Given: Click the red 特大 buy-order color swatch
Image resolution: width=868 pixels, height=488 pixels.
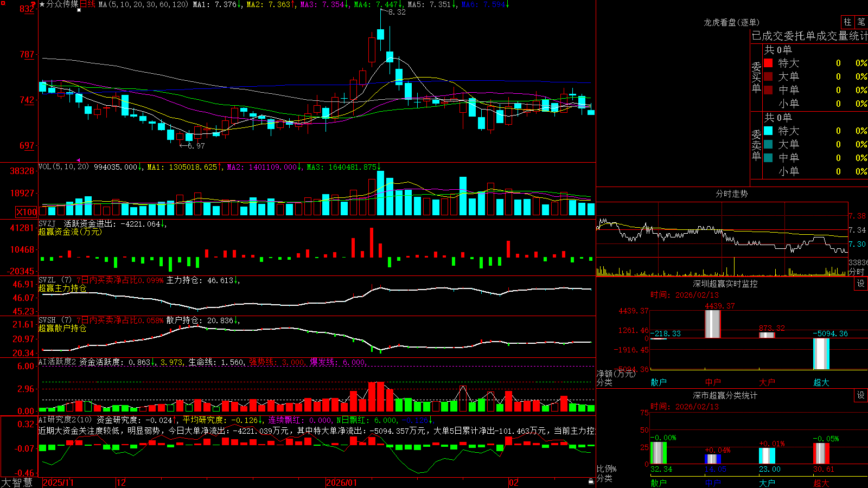Looking at the screenshot, I should (x=768, y=63).
